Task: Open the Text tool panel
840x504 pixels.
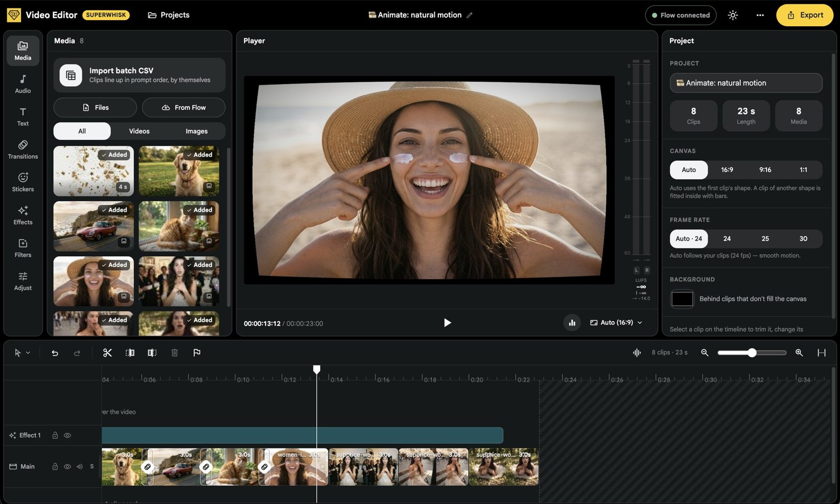Action: pos(23,117)
